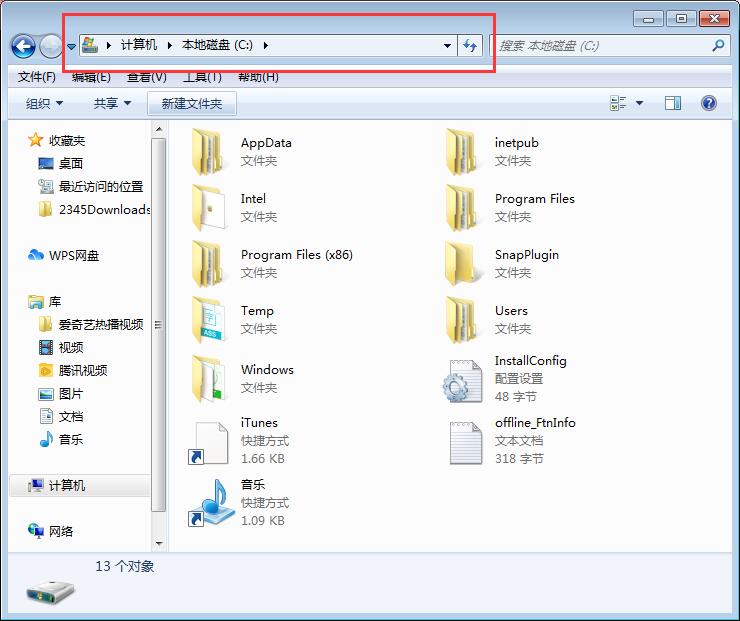Expand arrow between 计算机 and 本地磁盘 (C:)
Screen dimensions: 740x621
[169, 45]
